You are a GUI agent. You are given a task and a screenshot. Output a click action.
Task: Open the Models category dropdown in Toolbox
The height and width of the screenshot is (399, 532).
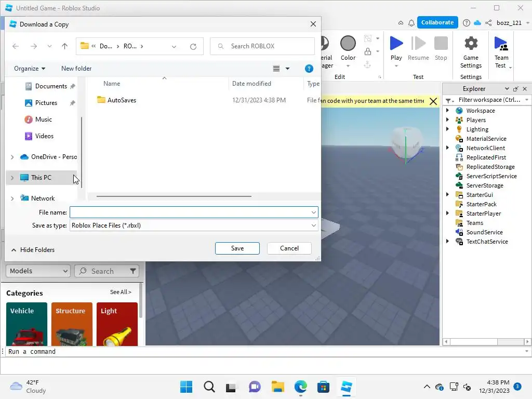38,271
